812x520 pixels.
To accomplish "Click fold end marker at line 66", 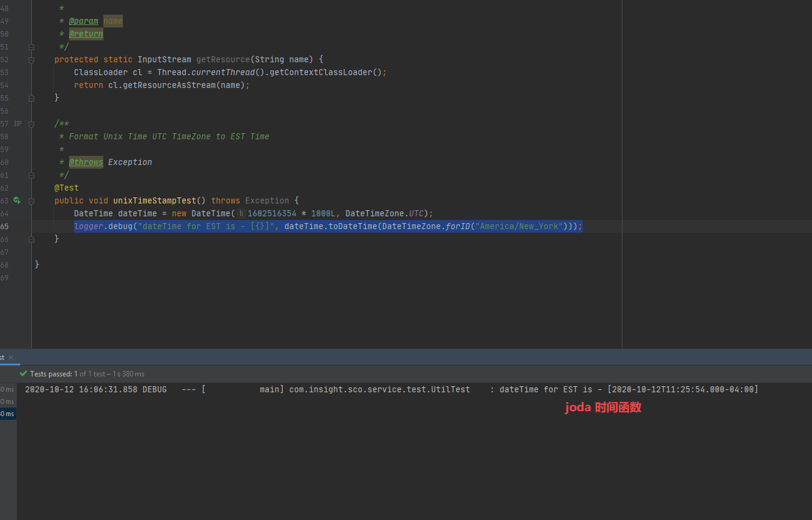I will click(31, 239).
